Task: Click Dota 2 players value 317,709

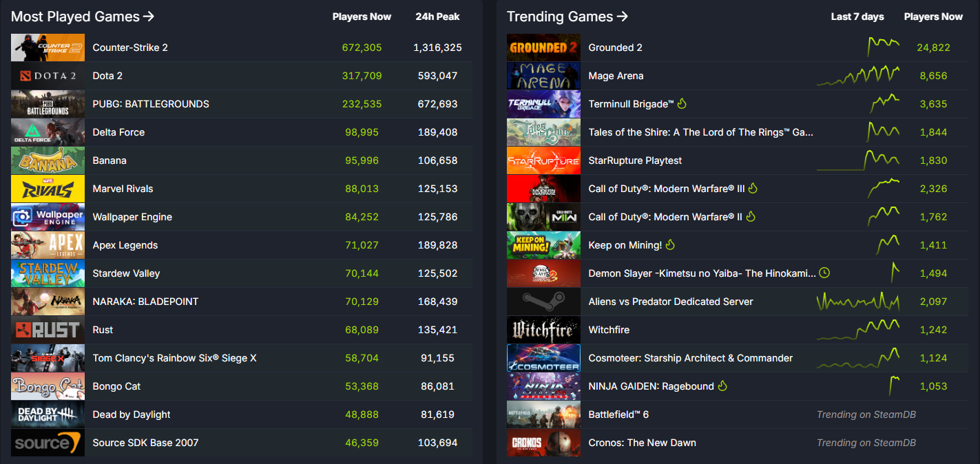Action: [362, 76]
